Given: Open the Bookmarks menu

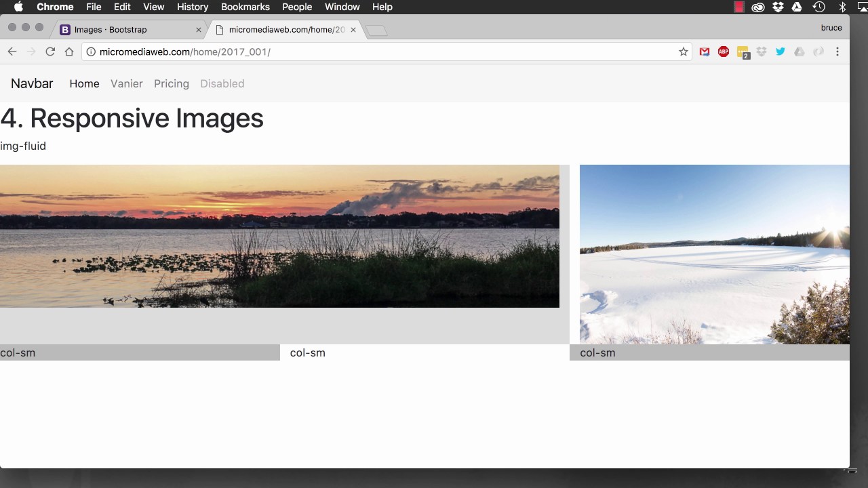Looking at the screenshot, I should click(x=245, y=7).
